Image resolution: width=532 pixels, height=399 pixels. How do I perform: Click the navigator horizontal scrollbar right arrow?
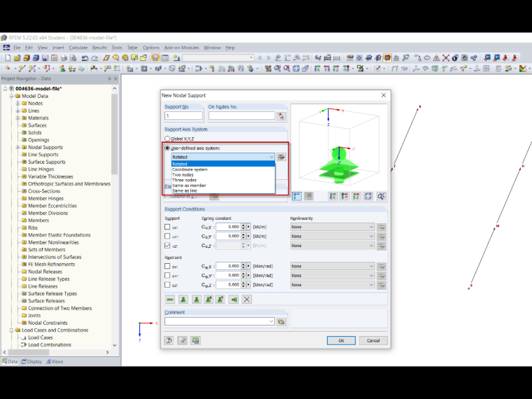108,353
